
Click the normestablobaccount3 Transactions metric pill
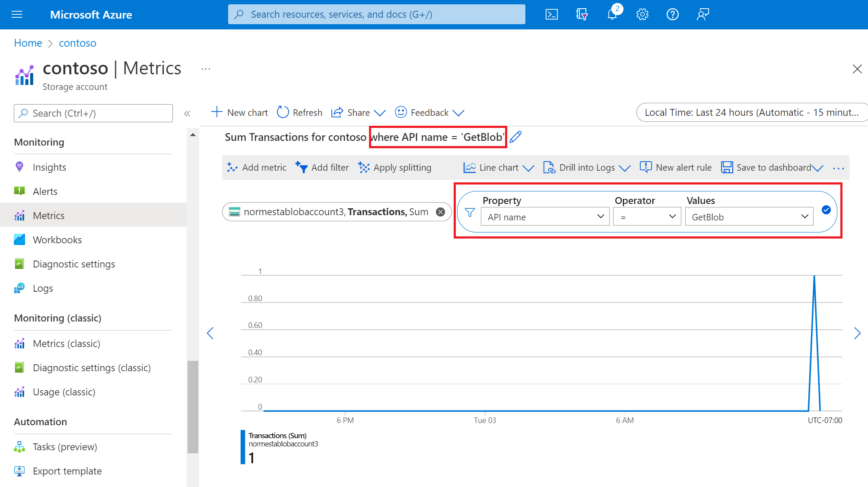(x=336, y=212)
